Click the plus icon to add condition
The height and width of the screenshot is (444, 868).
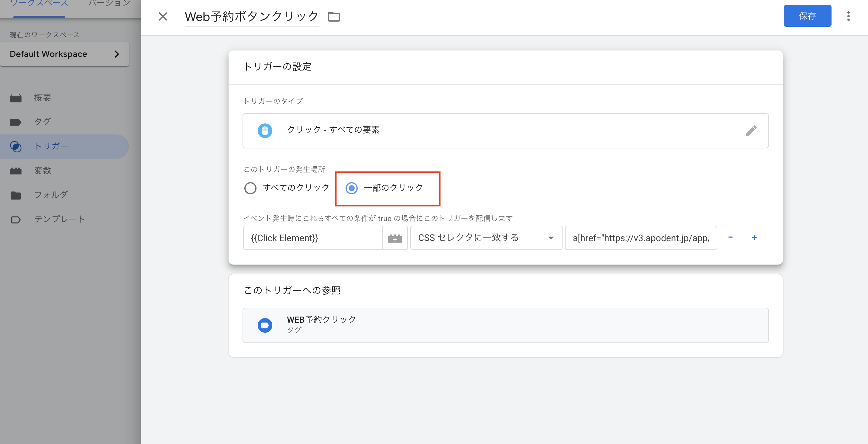pos(754,238)
